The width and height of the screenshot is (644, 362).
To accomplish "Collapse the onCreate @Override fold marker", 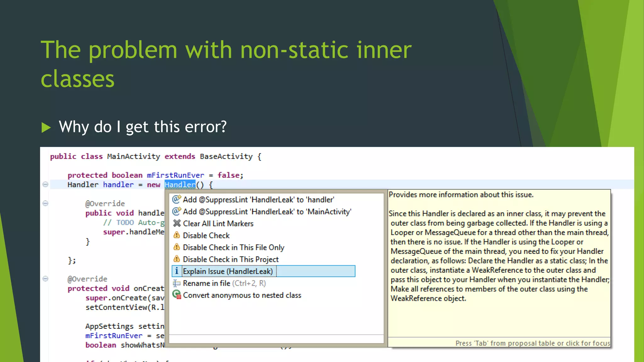I will pos(45,279).
